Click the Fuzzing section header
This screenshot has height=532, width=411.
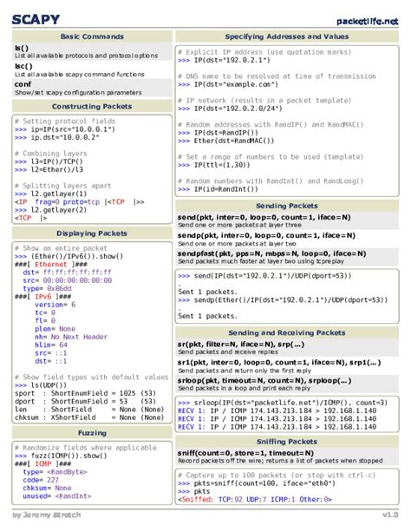tap(92, 433)
